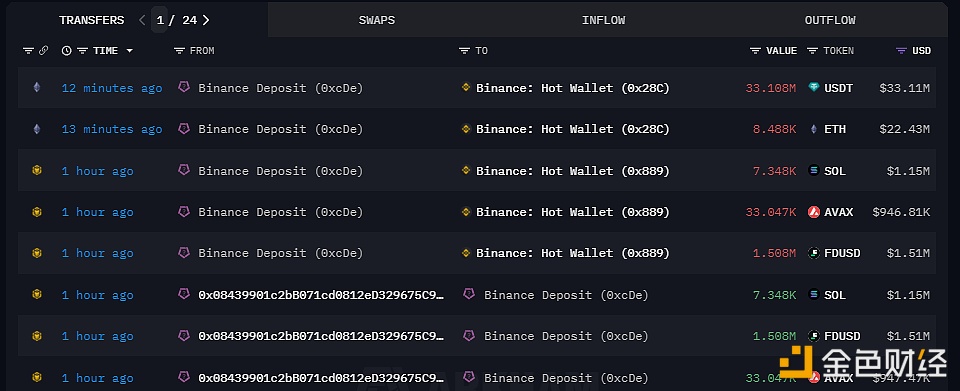Toggle the USD column filter

tap(901, 51)
